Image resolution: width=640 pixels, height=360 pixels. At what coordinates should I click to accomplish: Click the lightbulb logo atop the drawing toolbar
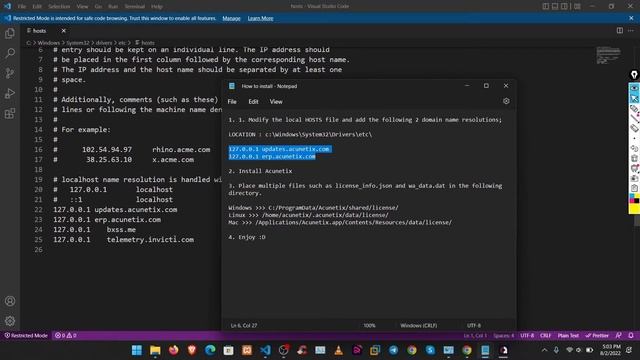(634, 74)
